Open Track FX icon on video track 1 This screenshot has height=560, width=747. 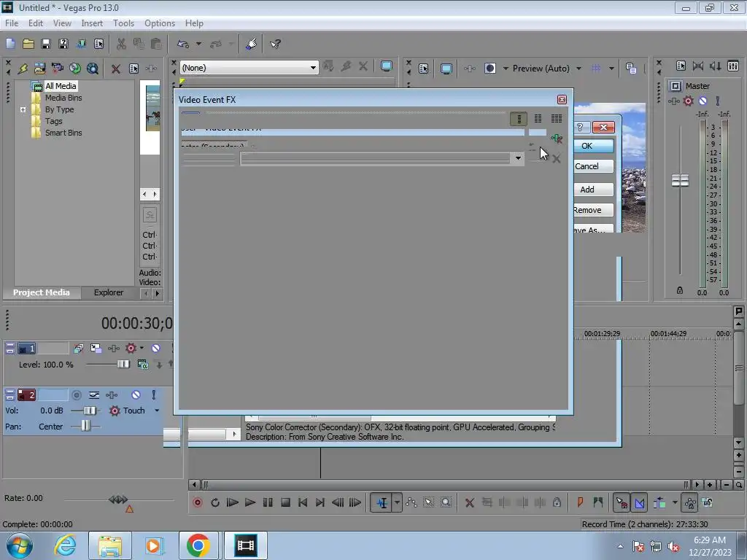pyautogui.click(x=113, y=349)
